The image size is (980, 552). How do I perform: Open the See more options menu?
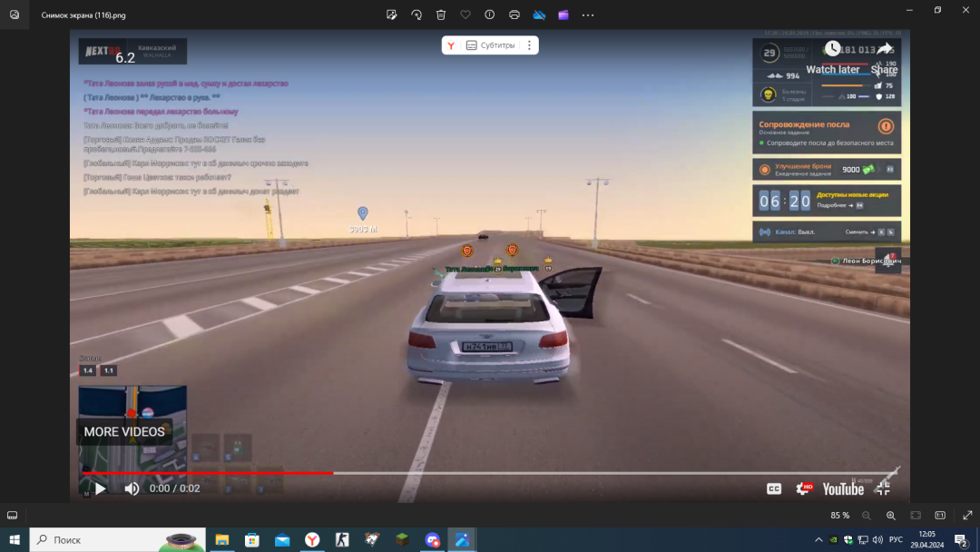pyautogui.click(x=588, y=15)
